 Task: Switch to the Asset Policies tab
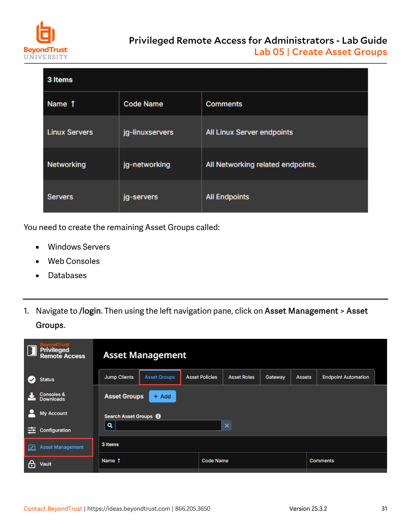point(202,377)
